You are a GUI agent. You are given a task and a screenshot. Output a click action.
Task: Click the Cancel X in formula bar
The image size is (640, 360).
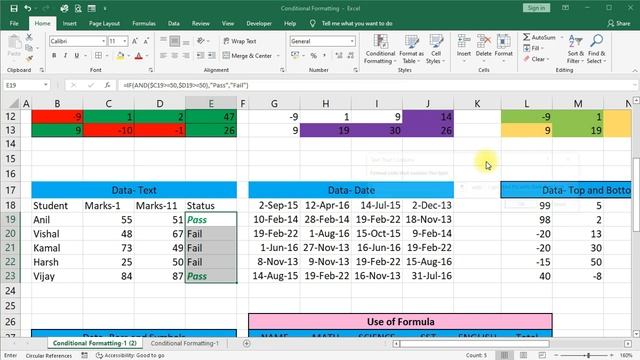point(73,85)
